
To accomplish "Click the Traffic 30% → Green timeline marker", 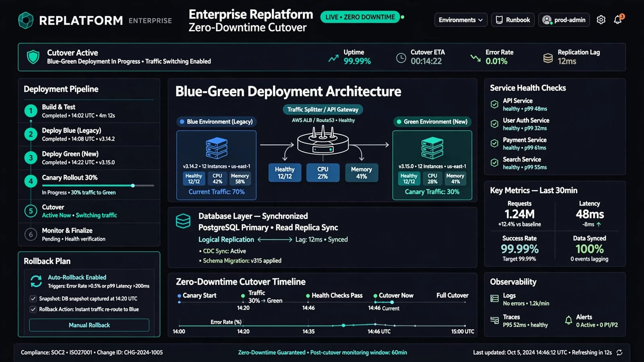I will (243, 296).
